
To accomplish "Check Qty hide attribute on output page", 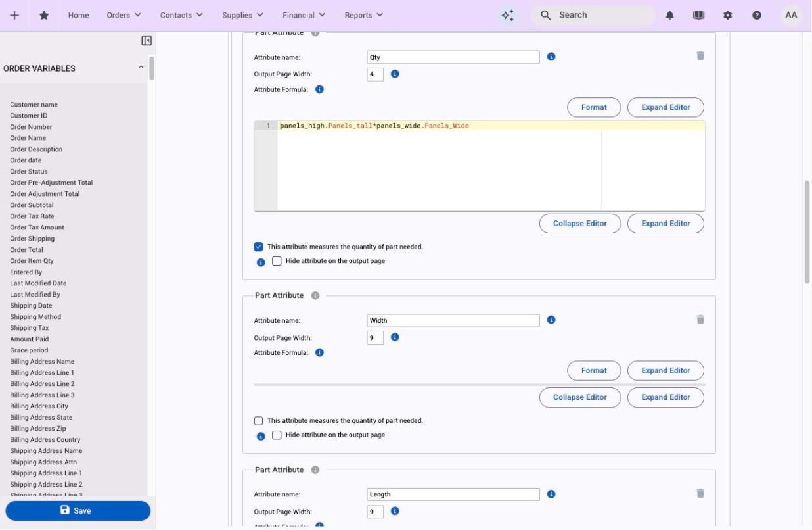I will [277, 261].
